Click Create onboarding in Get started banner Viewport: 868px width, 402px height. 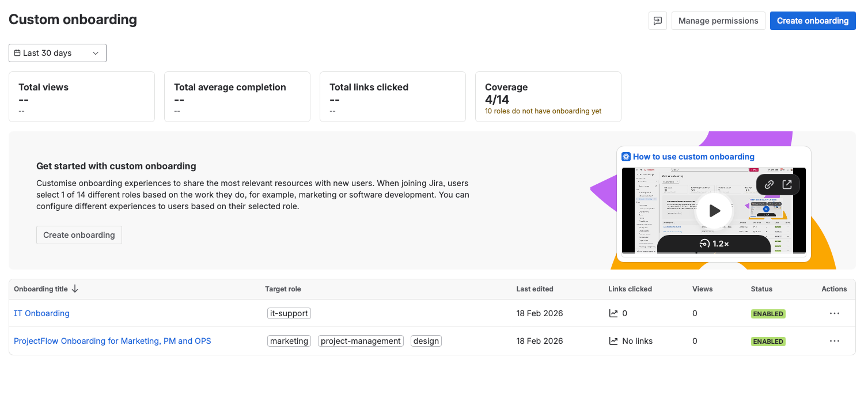coord(79,235)
